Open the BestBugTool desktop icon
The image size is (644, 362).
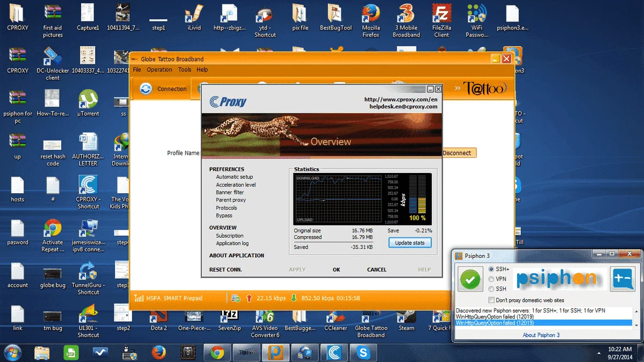335,17
